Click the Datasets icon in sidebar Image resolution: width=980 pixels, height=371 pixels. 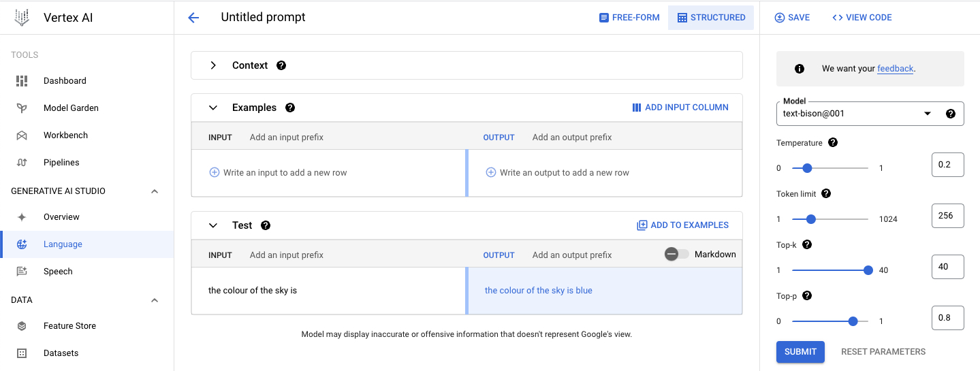(x=22, y=353)
